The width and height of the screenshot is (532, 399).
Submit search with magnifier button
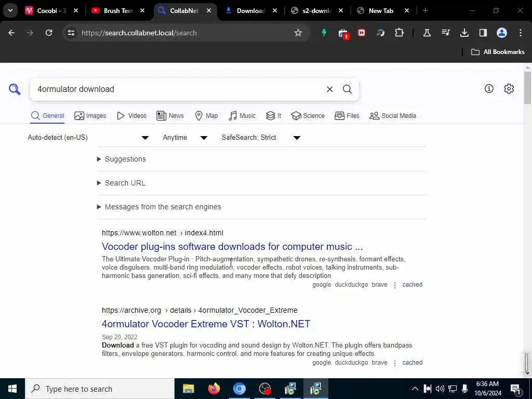347,89
